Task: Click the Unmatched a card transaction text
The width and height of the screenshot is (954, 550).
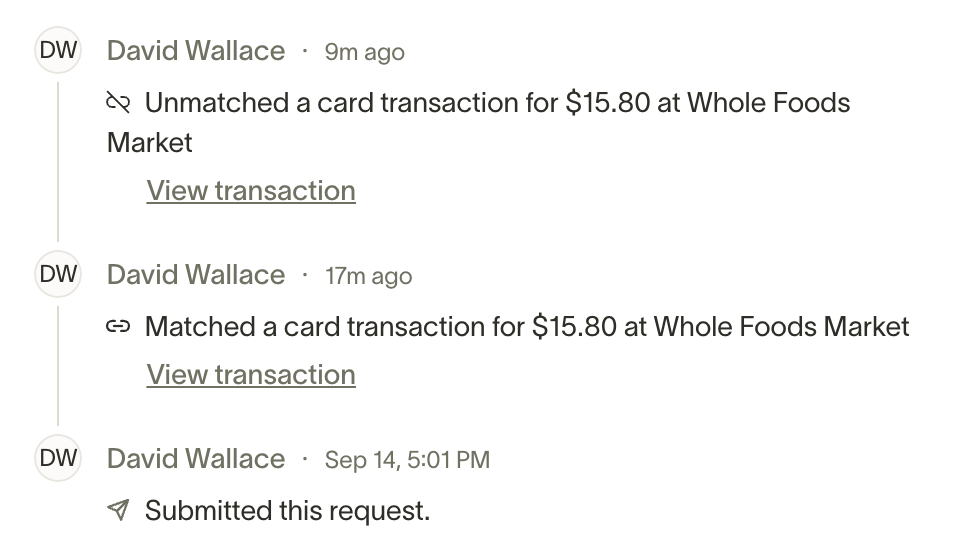Action: [478, 122]
